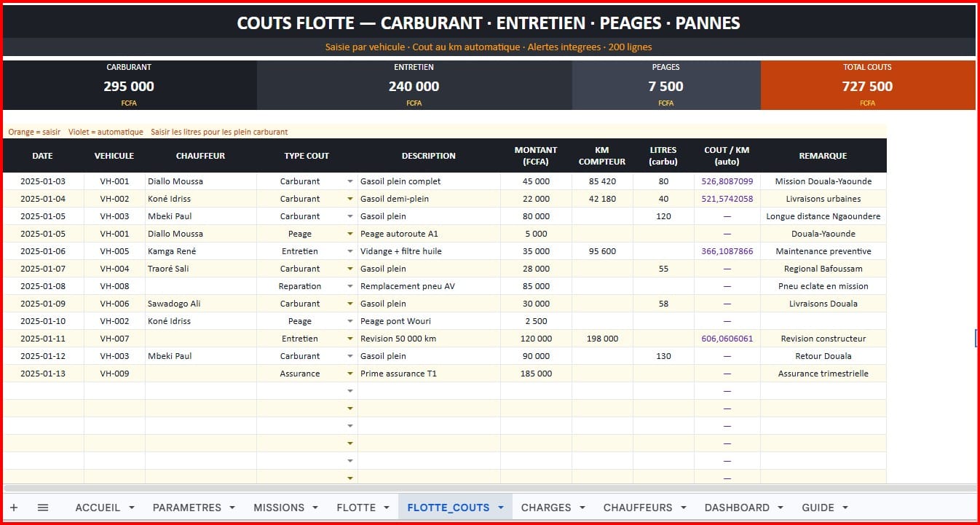Open type cout dropdown for Gasoil demi-plein row
Screen dimensions: 980x525
[350, 199]
